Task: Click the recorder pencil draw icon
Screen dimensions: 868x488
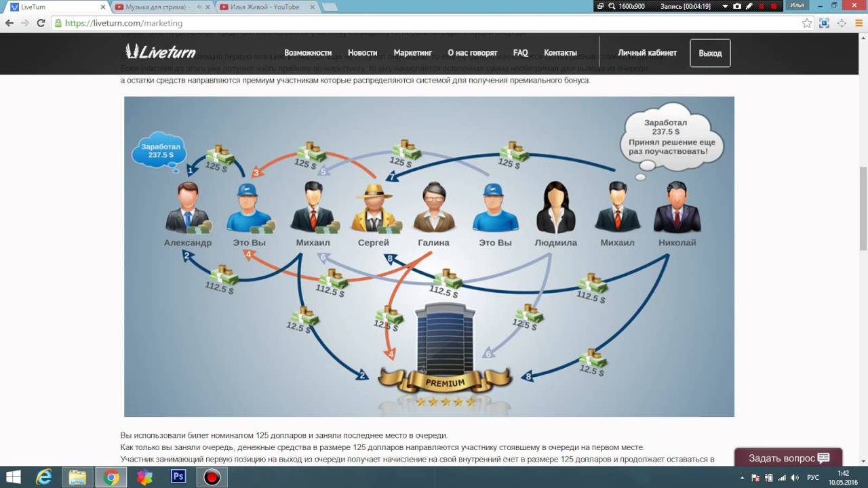Action: tap(749, 5)
